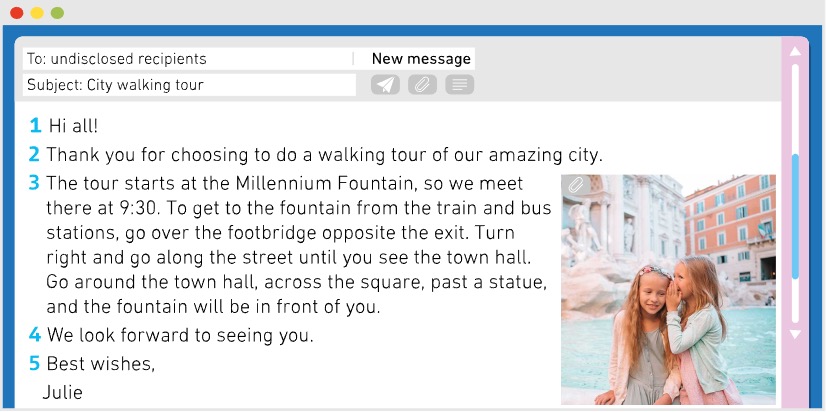Click the "We look forward to seeing you" line
Image resolution: width=826 pixels, height=412 pixels.
[x=180, y=336]
